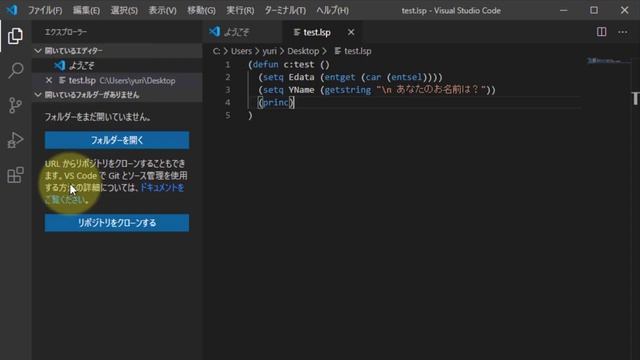Click the test.lsp file icon in breadcrumb
This screenshot has width=640, height=360.
(x=338, y=51)
